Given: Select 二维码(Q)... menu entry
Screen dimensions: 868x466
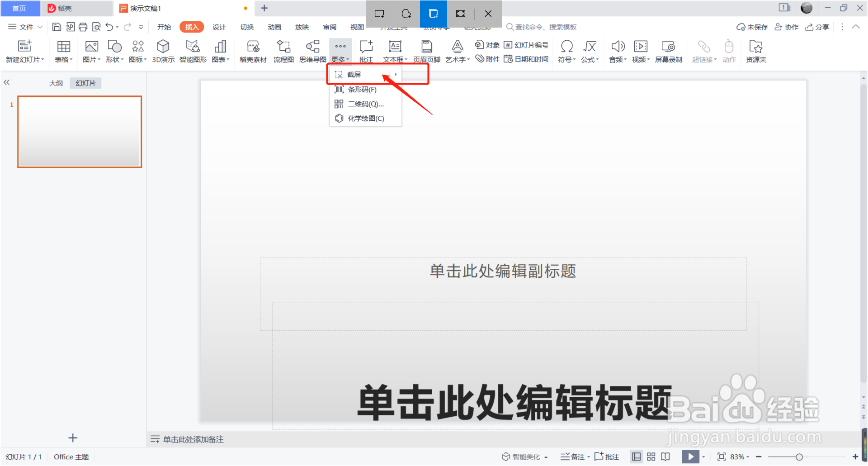Looking at the screenshot, I should [x=365, y=104].
